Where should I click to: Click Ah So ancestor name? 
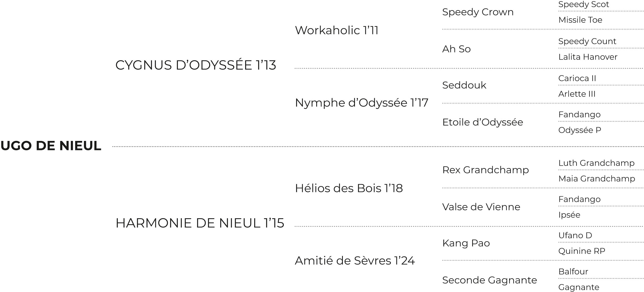point(457,49)
